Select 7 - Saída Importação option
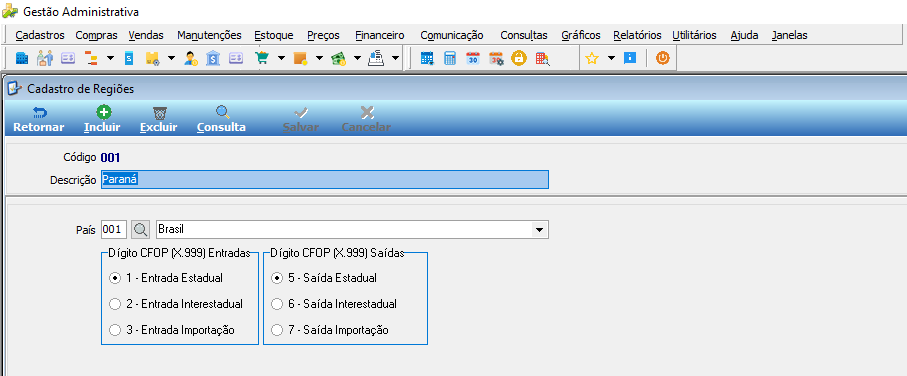Viewport: 907px width, 376px height. click(x=277, y=330)
